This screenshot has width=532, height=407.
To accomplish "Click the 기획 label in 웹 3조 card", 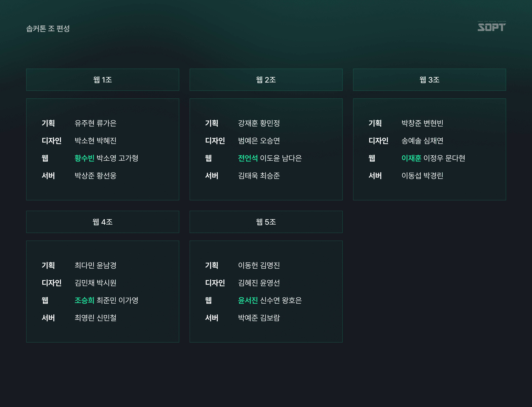I will tap(375, 123).
